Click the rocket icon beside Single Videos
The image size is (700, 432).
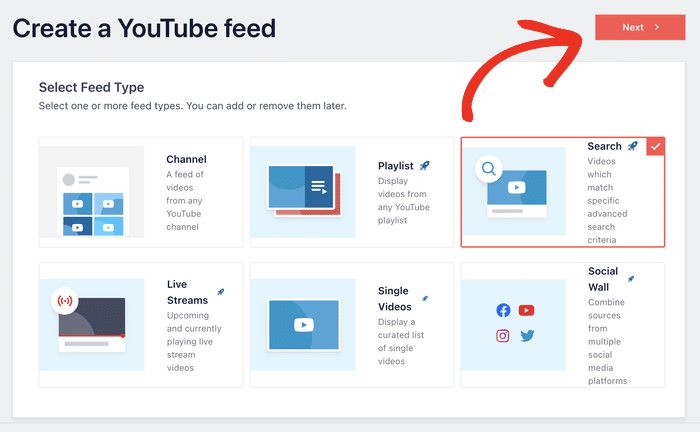(x=425, y=298)
